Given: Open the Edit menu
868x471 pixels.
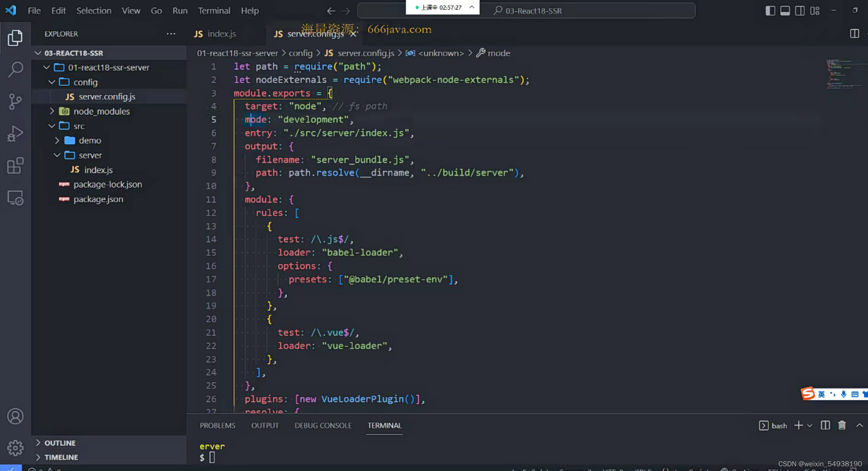Looking at the screenshot, I should (x=59, y=11).
